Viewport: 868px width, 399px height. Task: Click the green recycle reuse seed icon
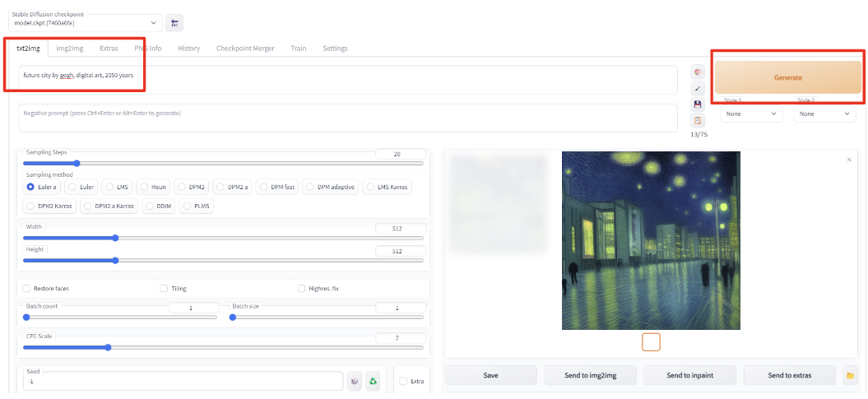pos(373,381)
